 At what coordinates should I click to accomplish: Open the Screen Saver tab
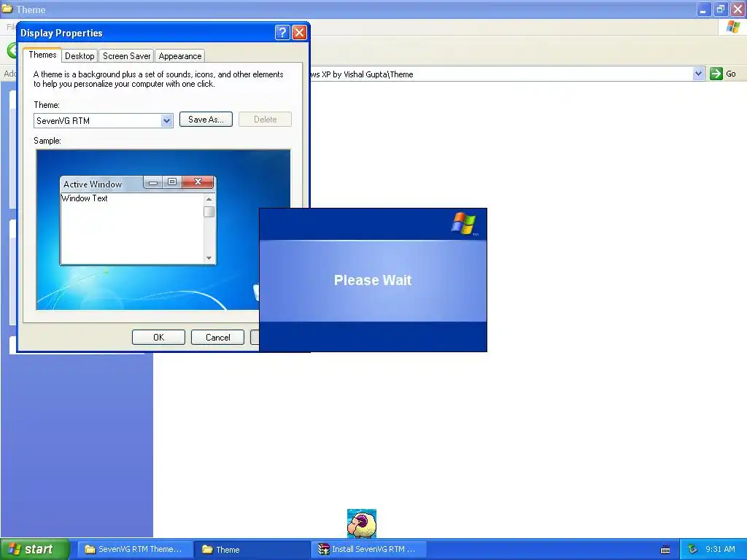(x=126, y=56)
